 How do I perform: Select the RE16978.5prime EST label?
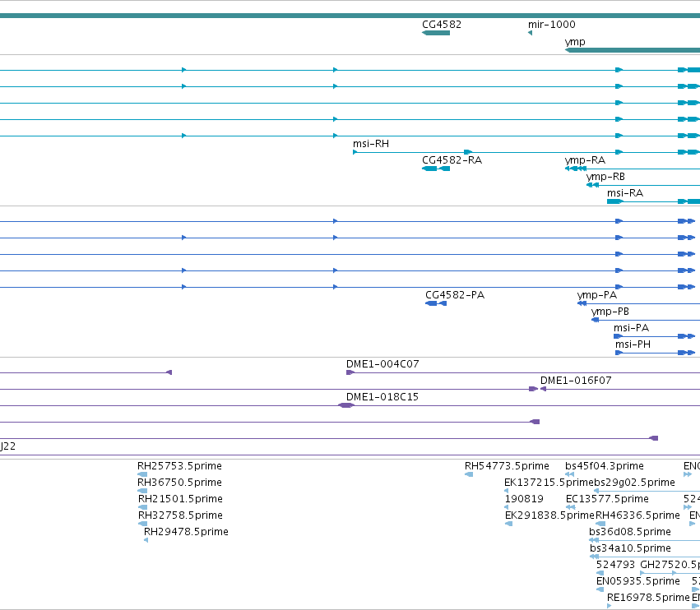click(648, 598)
